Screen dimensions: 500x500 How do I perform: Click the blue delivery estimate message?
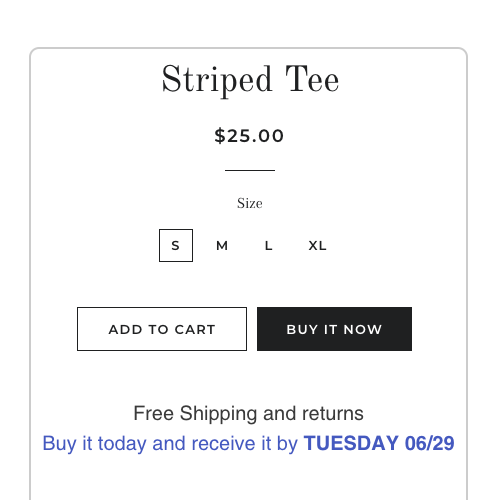coord(248,443)
